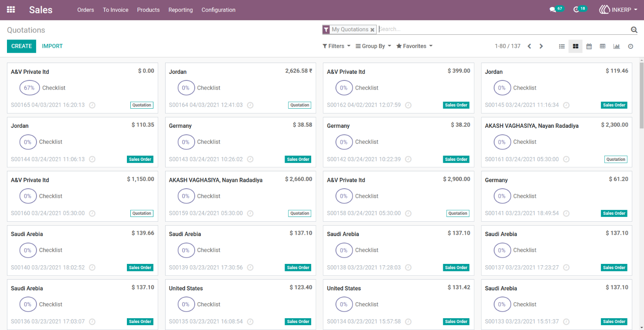644x330 pixels.
Task: Click the 67% checklist progress circle
Action: (x=29, y=88)
